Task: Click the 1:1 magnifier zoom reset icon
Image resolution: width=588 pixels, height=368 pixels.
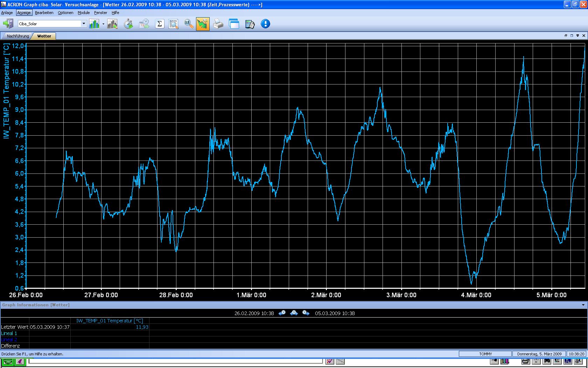Action: (189, 24)
